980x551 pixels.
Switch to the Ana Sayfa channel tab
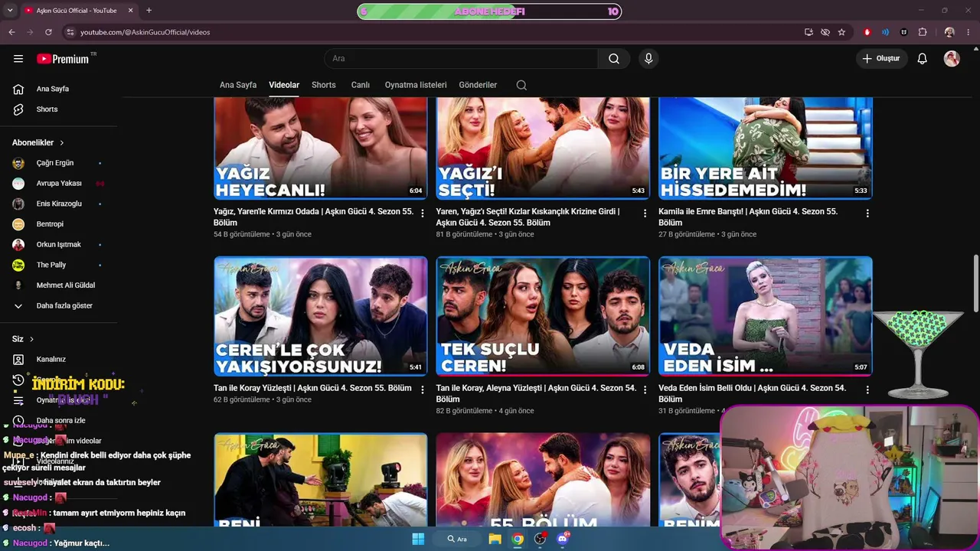(x=238, y=85)
